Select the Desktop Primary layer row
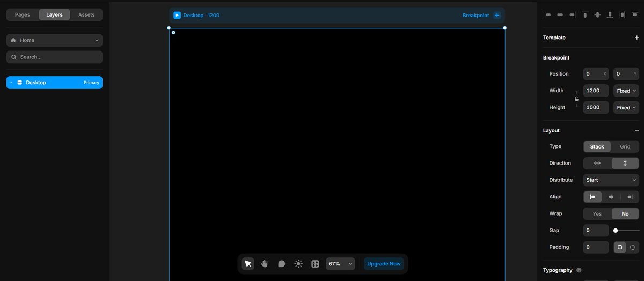Image resolution: width=644 pixels, height=281 pixels. pos(54,83)
